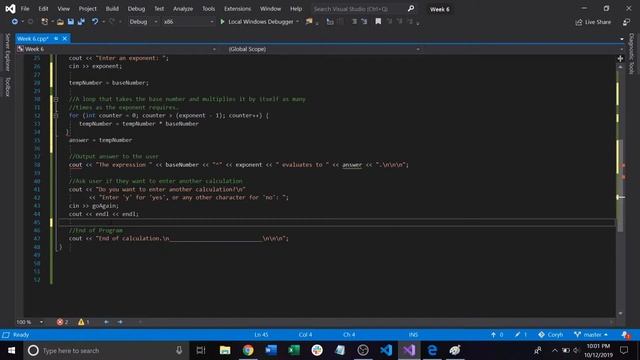This screenshot has width=640, height=360.
Task: Open the File menu
Action: (25, 9)
